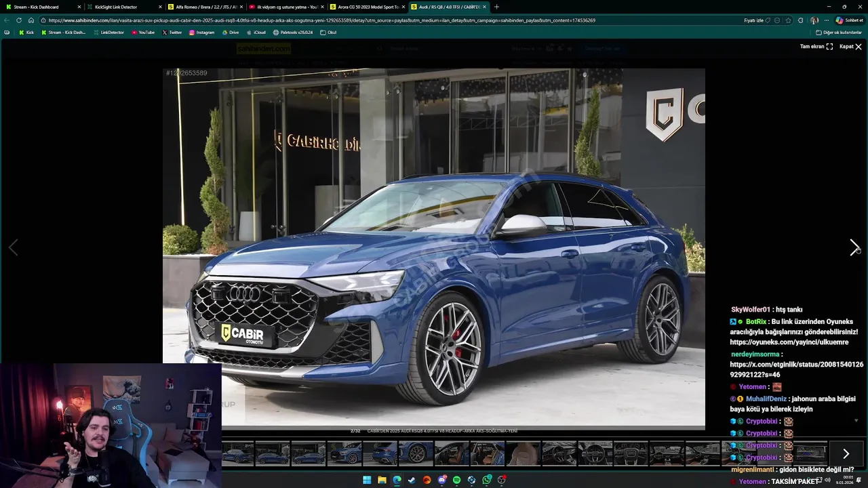Close the gallery with Kapat
This screenshot has height=488, width=868.
point(850,47)
